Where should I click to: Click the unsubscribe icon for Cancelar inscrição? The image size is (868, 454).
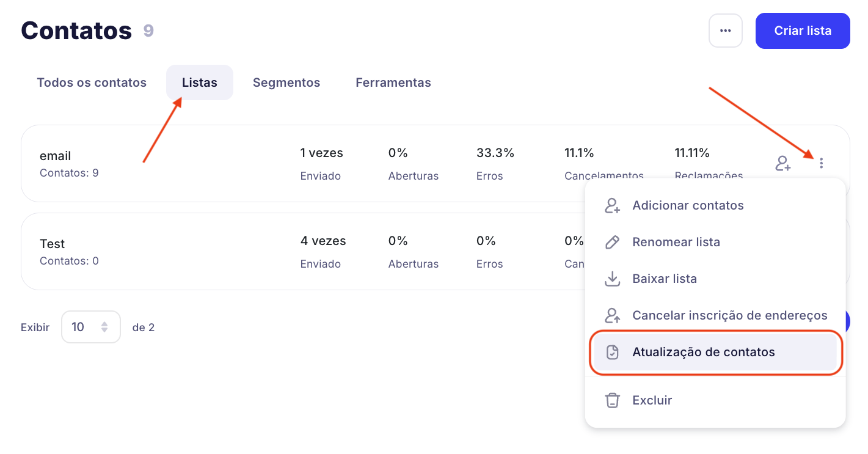click(612, 316)
